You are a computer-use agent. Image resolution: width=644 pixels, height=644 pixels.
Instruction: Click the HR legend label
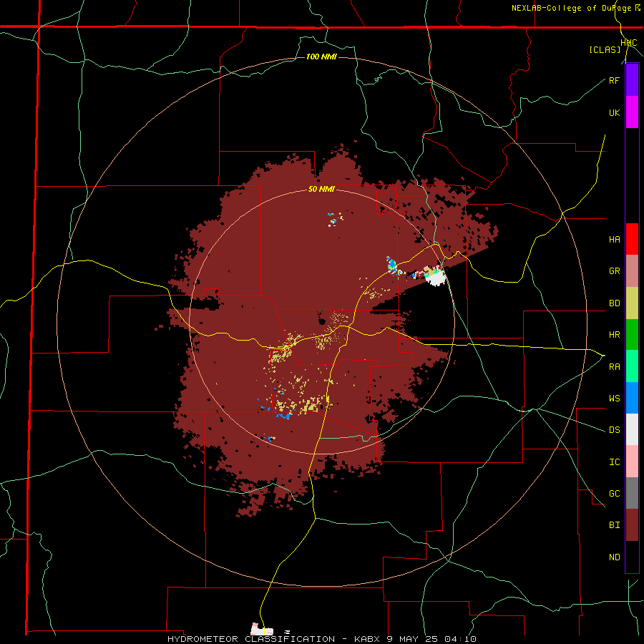point(614,335)
